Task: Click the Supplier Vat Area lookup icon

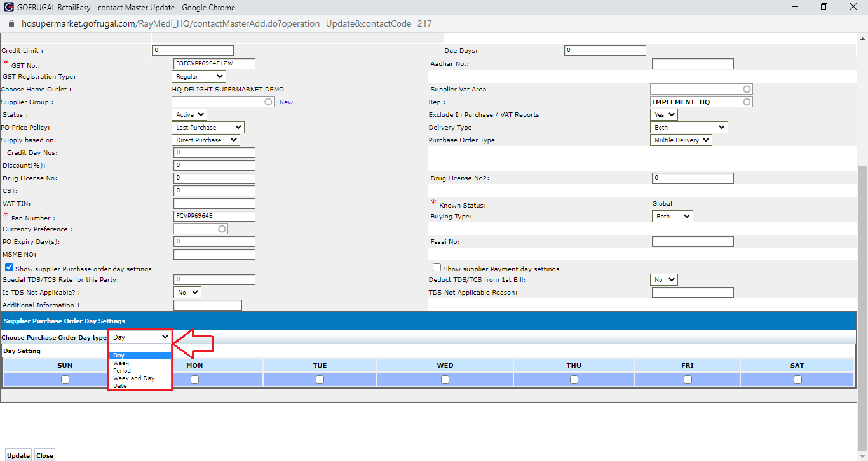Action: pyautogui.click(x=747, y=90)
